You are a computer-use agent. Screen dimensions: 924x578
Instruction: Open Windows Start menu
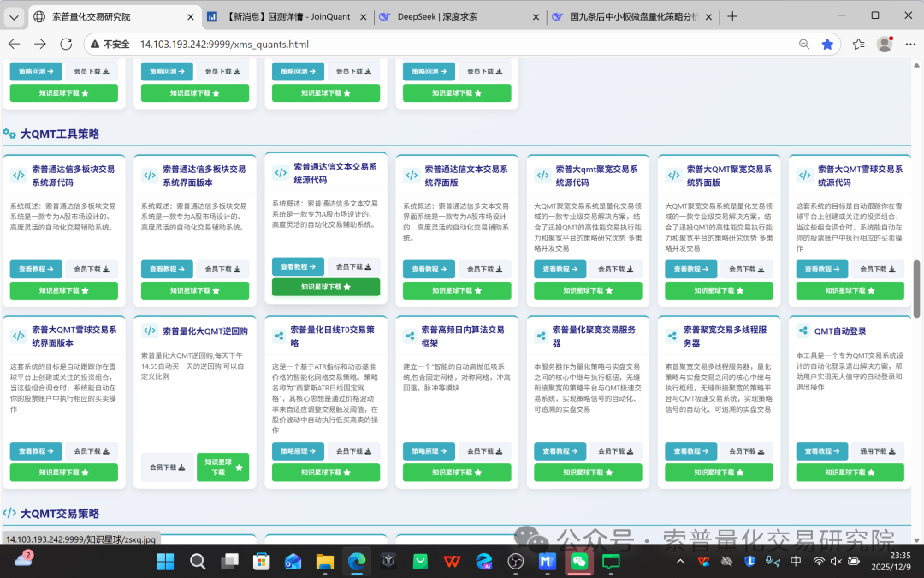click(x=166, y=562)
